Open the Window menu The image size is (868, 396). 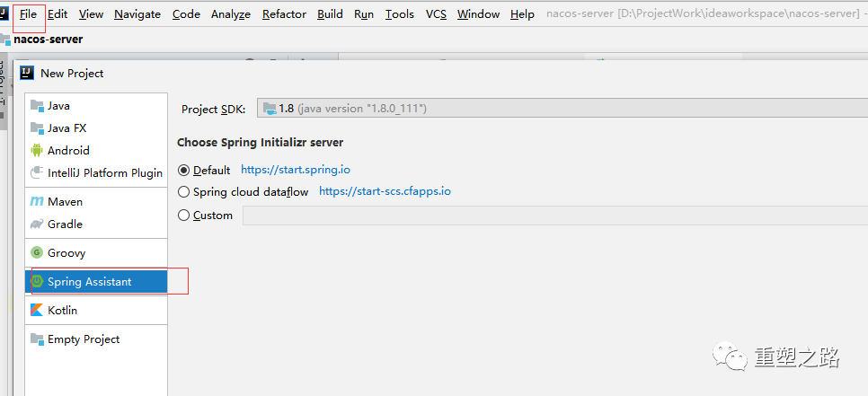478,14
